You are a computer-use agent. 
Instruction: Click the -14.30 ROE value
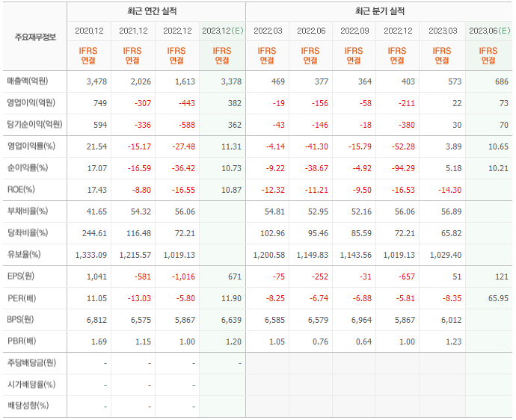[449, 190]
